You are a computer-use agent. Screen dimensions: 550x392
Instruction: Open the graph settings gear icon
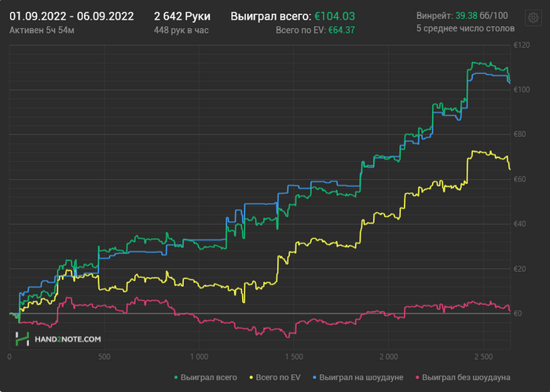[533, 17]
